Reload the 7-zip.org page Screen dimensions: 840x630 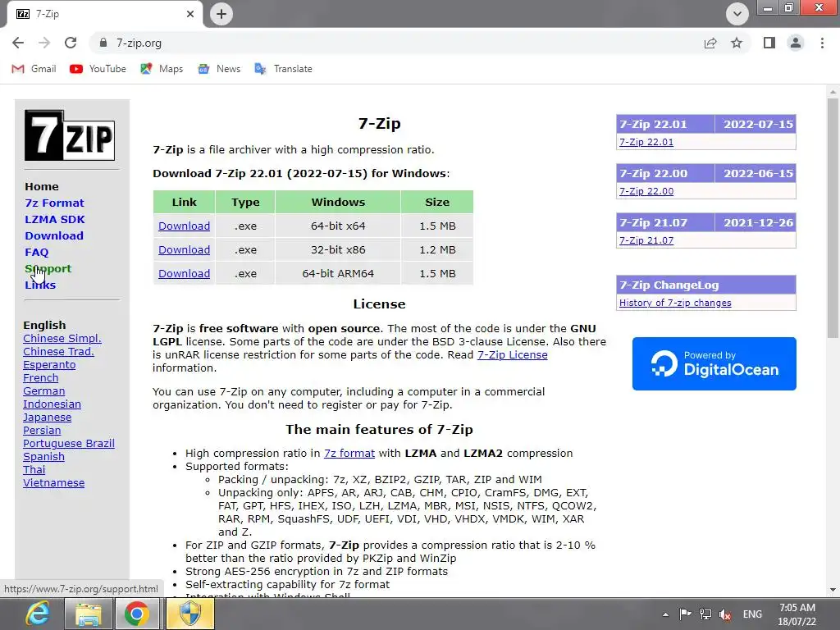(71, 43)
